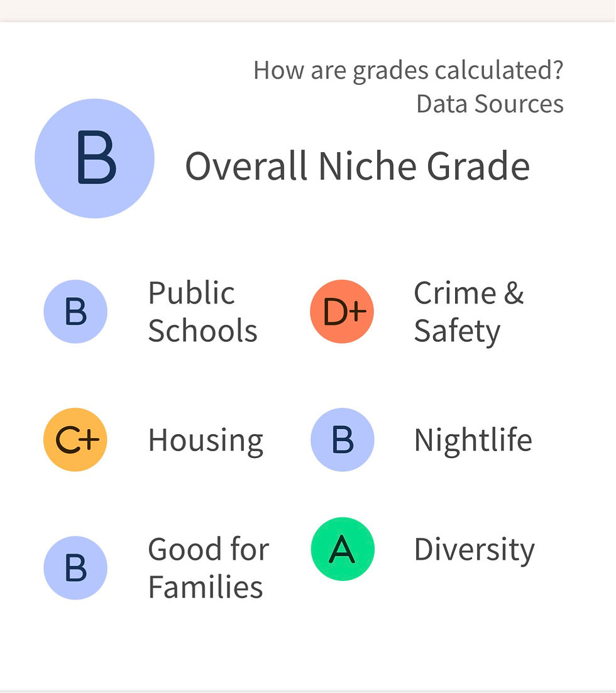Open the Nightlife category label
This screenshot has width=616, height=693.
coord(473,442)
